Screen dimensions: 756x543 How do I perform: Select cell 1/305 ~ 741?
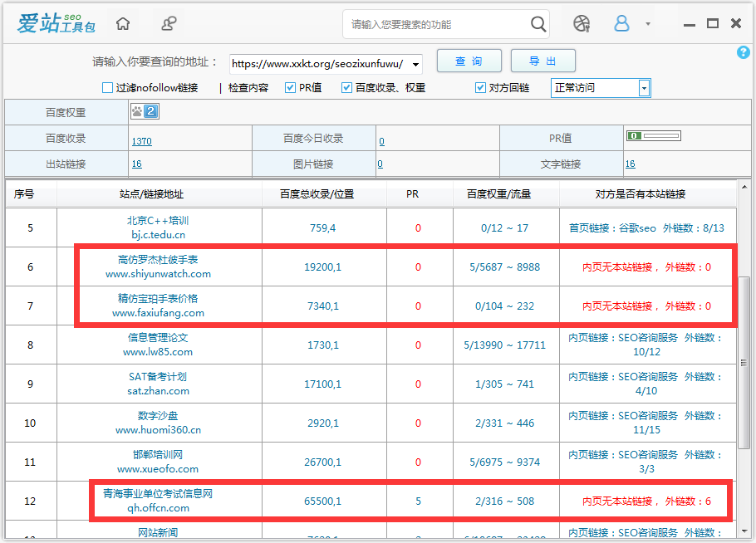(505, 384)
